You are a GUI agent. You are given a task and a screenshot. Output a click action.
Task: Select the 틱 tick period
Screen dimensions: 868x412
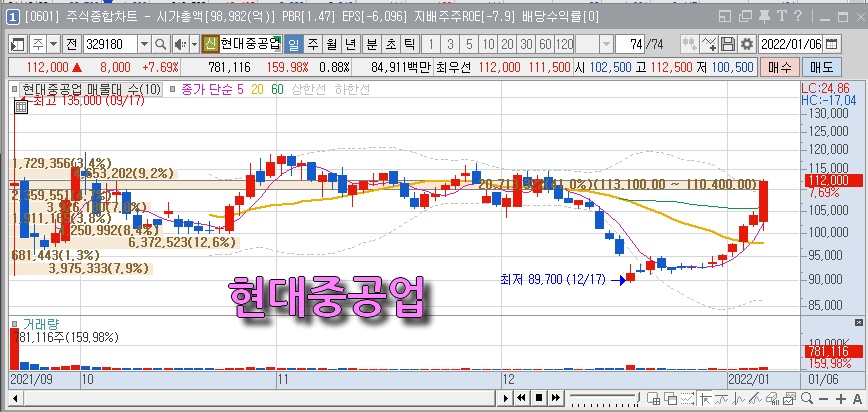pos(409,44)
